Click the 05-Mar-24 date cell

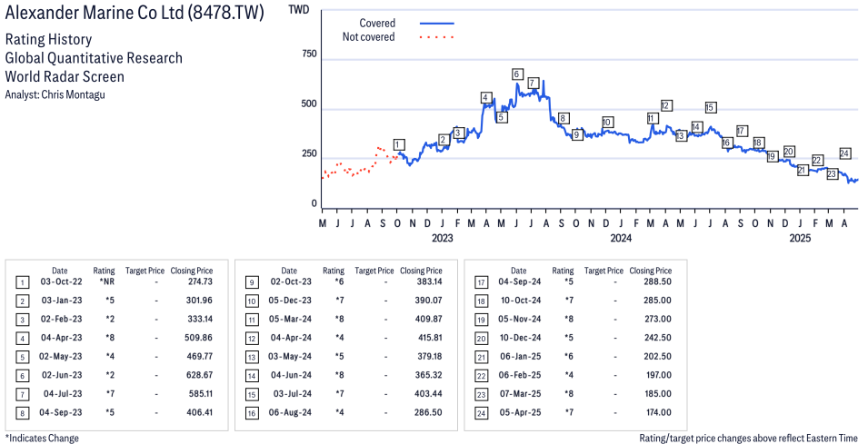coord(290,319)
